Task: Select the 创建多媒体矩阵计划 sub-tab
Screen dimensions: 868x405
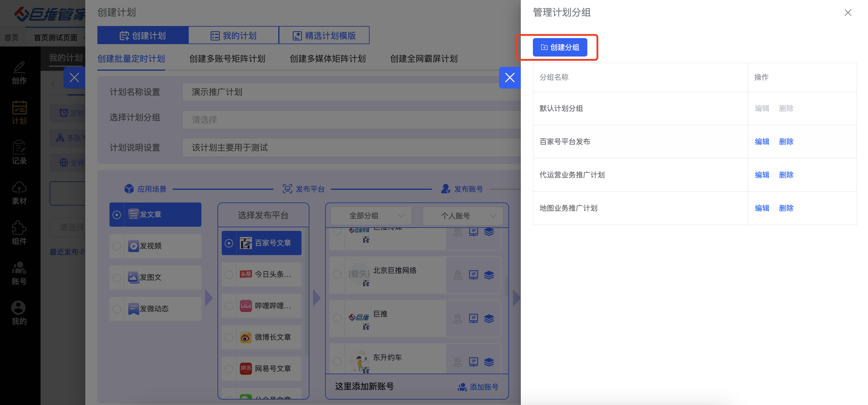Action: (x=328, y=59)
